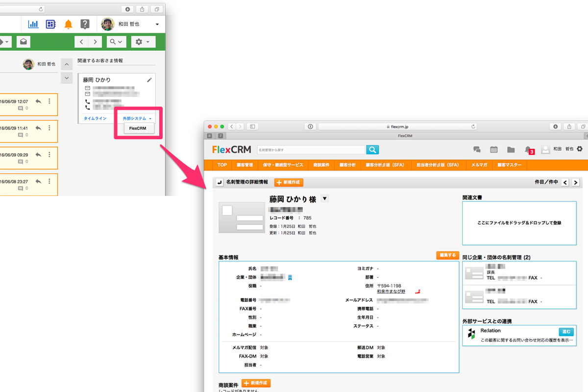This screenshot has height=392, width=588.
Task: Open comments on the 12:07 message
Action: [23, 108]
